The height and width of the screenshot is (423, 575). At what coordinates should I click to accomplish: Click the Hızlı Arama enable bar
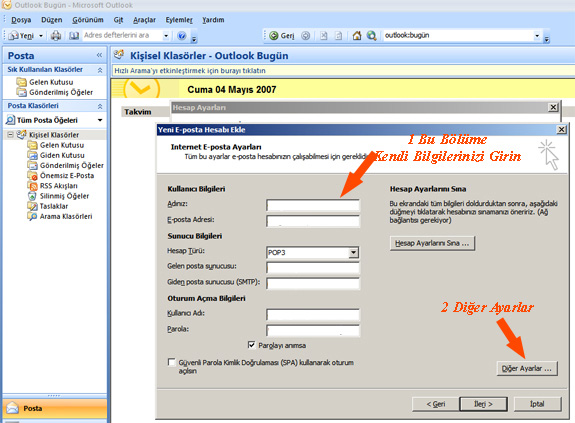[343, 71]
